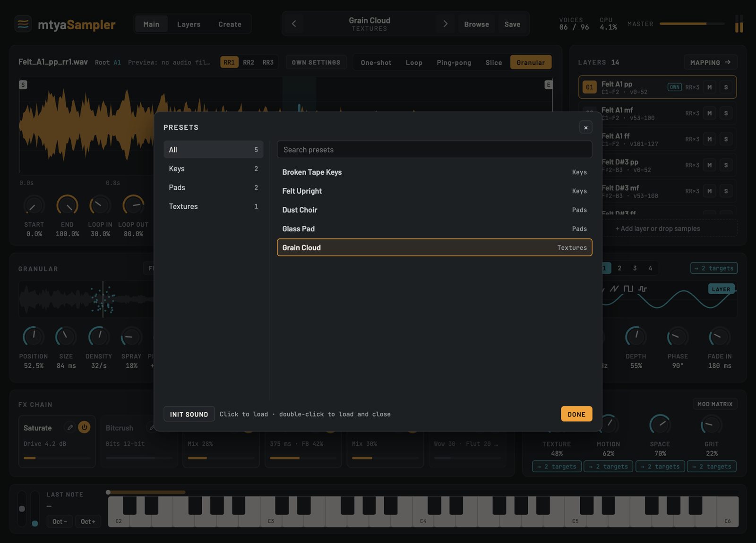Select the Main tab

click(151, 24)
